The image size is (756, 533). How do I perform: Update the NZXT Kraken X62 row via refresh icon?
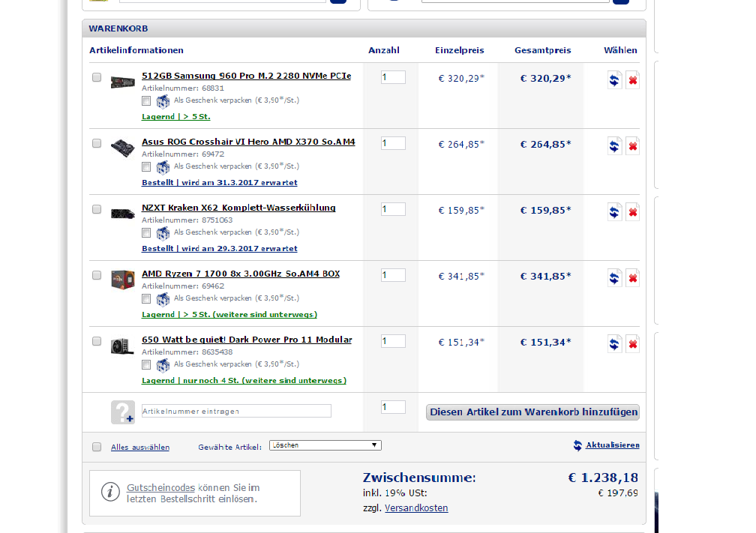point(613,212)
